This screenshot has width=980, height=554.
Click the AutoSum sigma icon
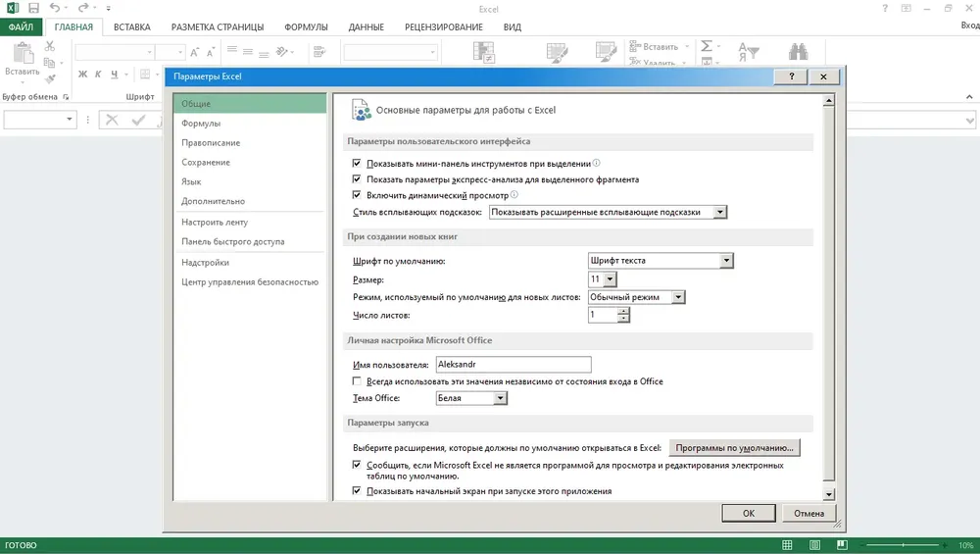[707, 46]
